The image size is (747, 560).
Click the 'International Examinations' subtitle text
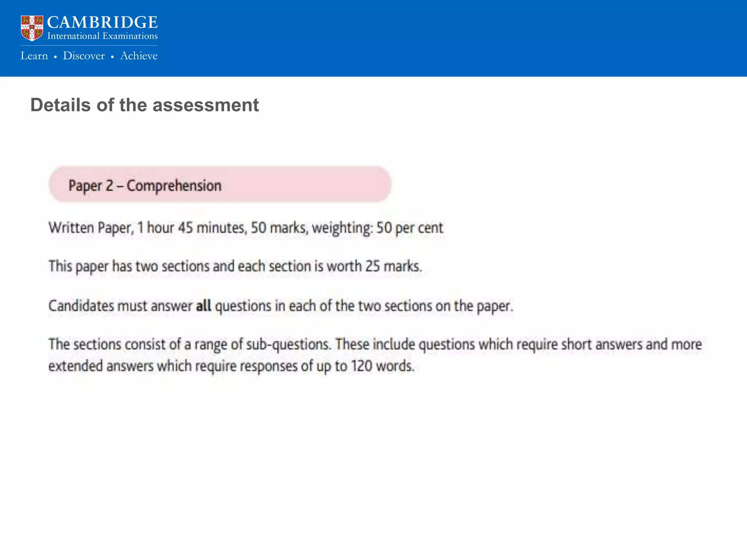[102, 36]
